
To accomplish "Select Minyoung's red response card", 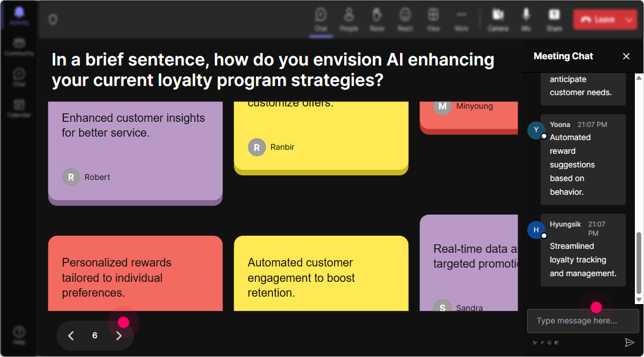I will tap(468, 118).
